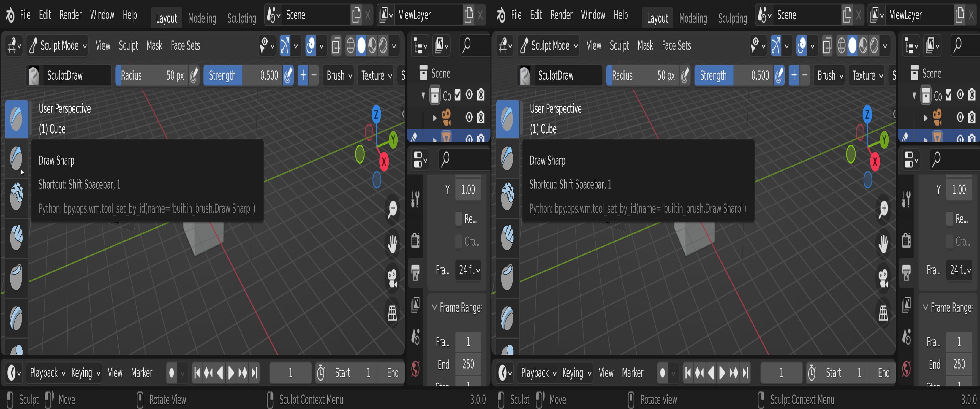This screenshot has width=980, height=409.
Task: Jump to end frame button in right window timeline
Action: (745, 373)
